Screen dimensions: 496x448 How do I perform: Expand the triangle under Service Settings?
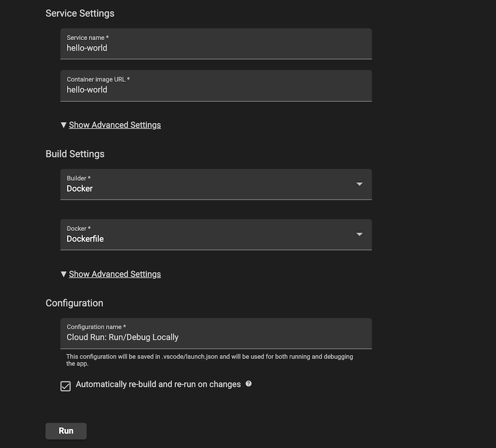[64, 125]
